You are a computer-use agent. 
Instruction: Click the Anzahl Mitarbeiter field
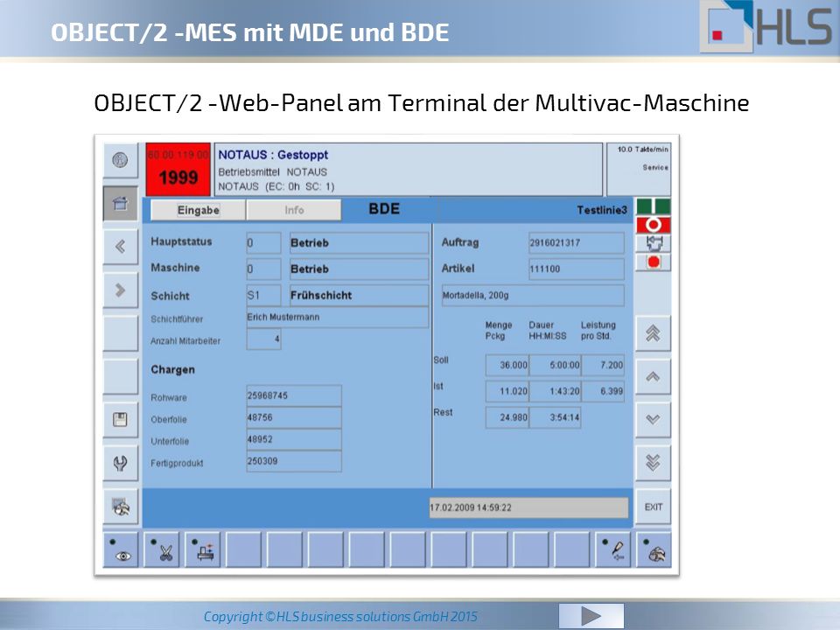[x=263, y=339]
